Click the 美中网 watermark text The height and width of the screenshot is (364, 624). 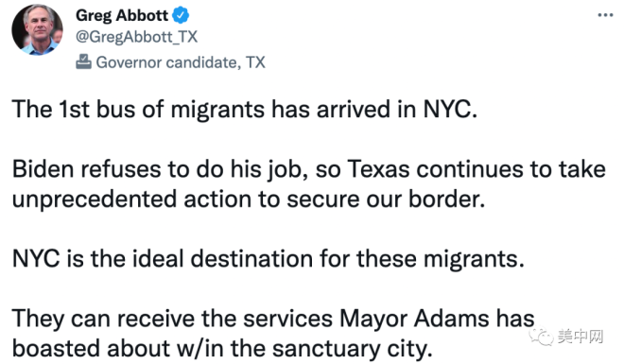pyautogui.click(x=581, y=337)
